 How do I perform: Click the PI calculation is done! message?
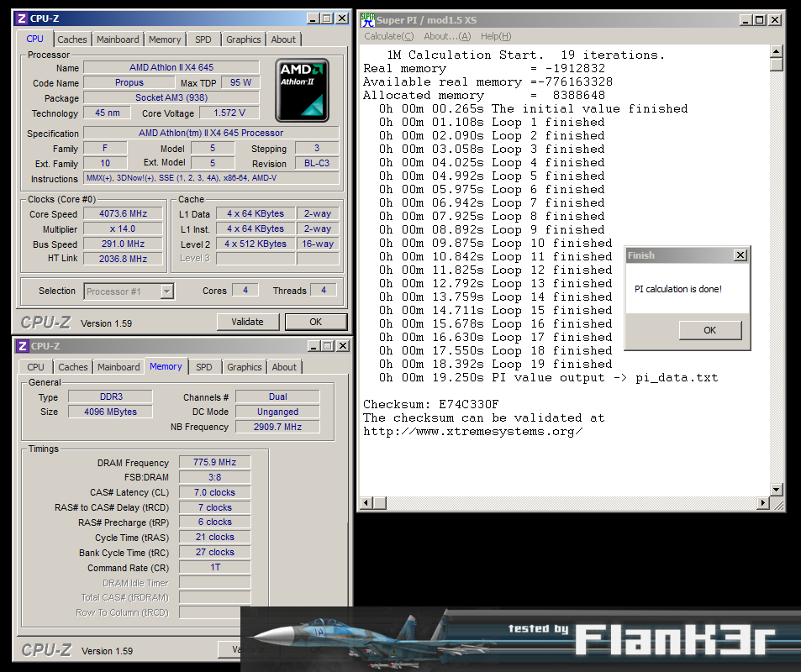tap(678, 289)
